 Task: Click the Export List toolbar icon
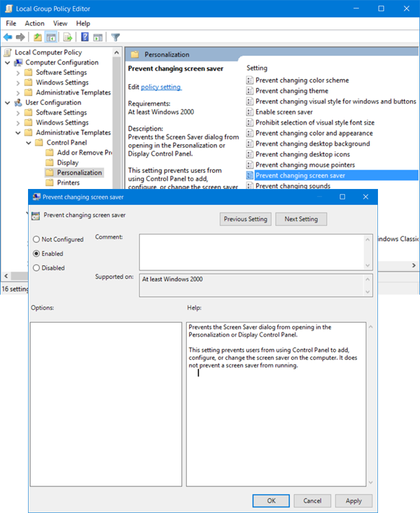68,37
